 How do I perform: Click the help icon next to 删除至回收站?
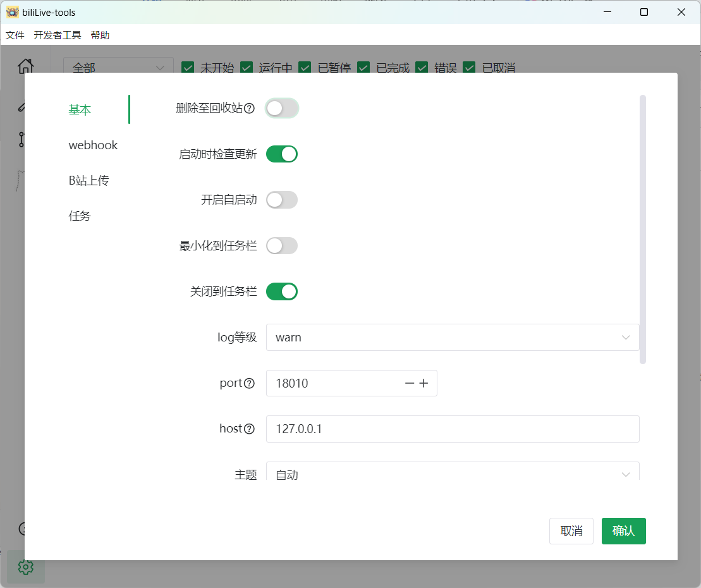250,108
